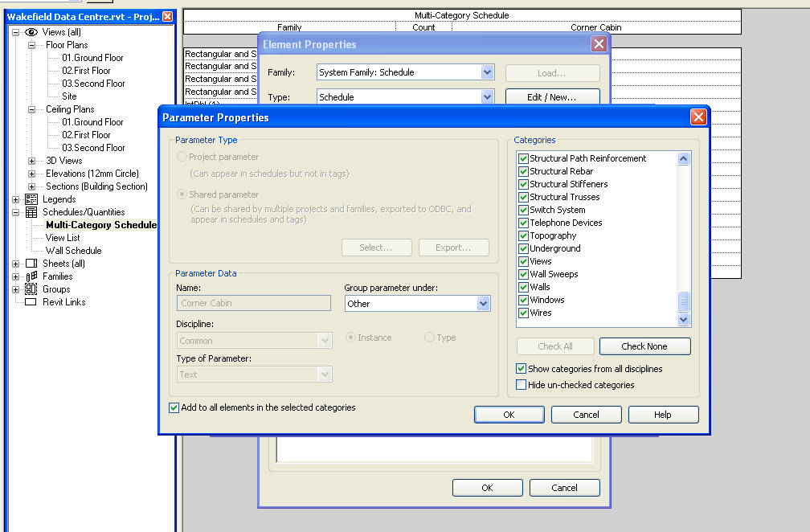Click the Legends icon in project browser
The width and height of the screenshot is (810, 532).
pyautogui.click(x=31, y=199)
